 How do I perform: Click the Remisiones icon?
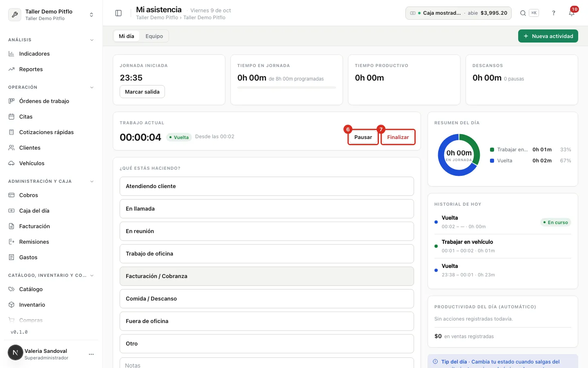point(11,242)
